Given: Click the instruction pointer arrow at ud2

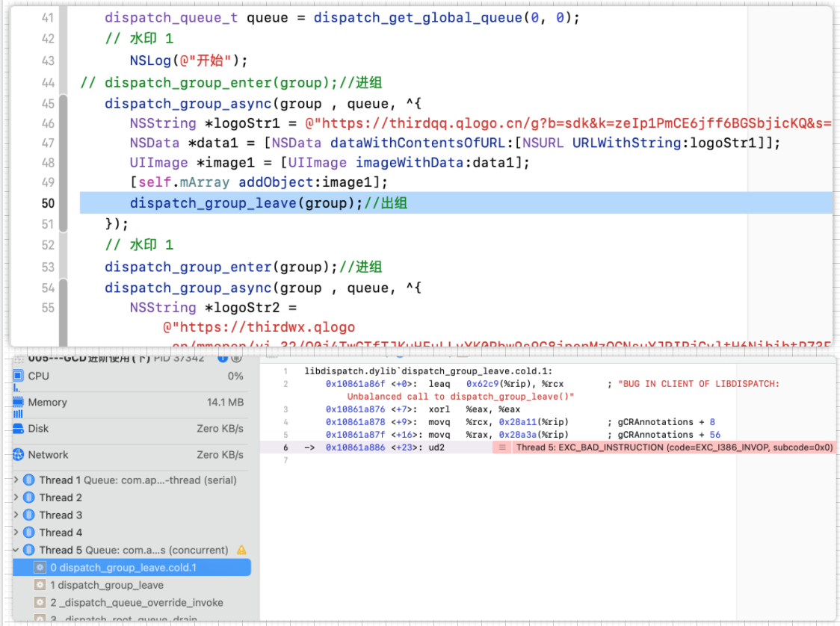Looking at the screenshot, I should pyautogui.click(x=309, y=447).
